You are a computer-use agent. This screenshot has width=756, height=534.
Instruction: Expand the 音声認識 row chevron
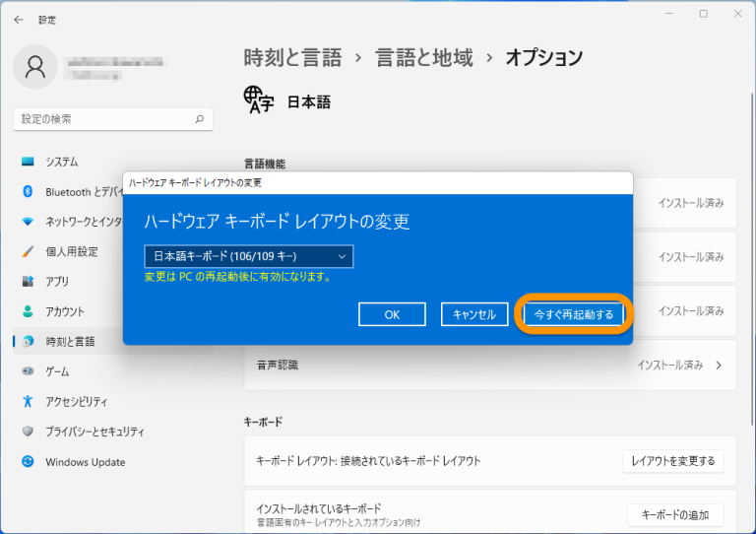coord(719,366)
